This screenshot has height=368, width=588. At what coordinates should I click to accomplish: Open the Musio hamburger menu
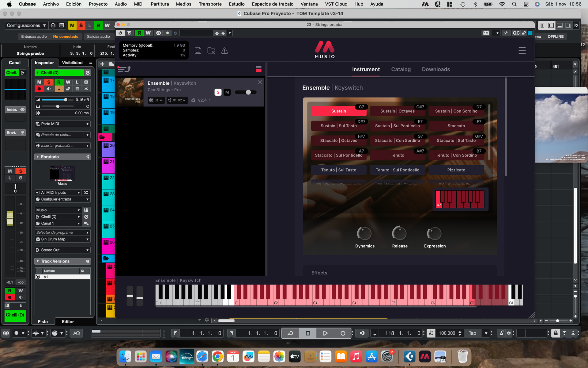pos(522,51)
